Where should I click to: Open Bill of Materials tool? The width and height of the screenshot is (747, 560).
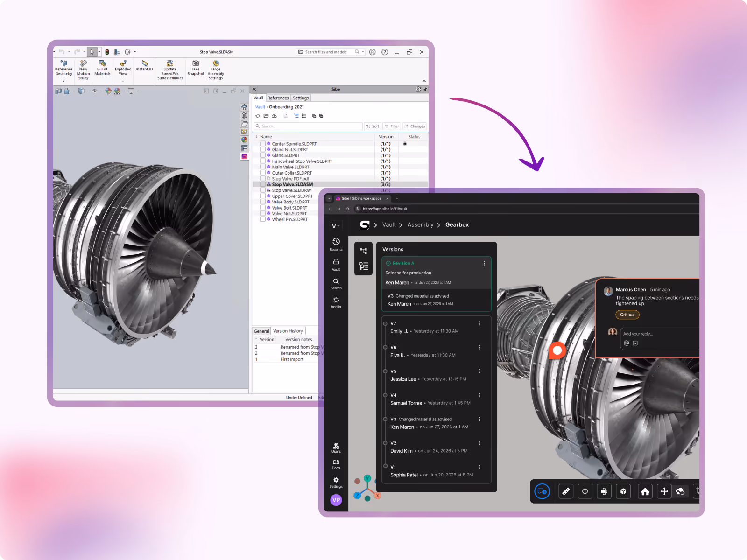click(102, 68)
